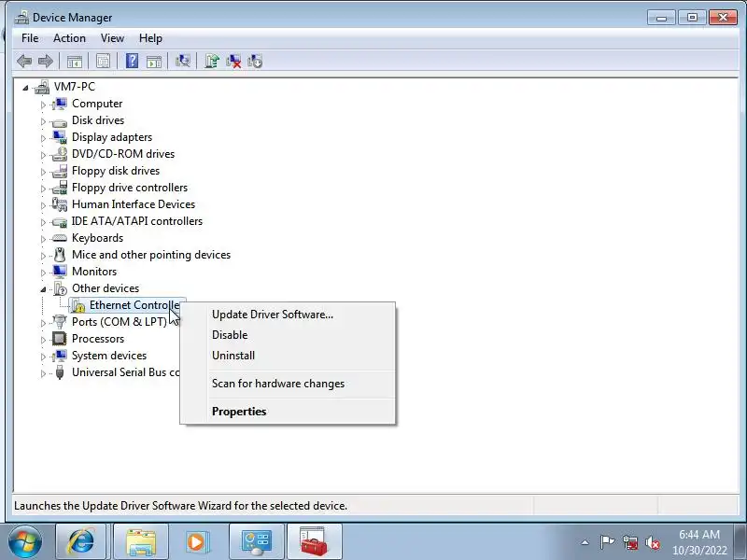Open the Help menu
The height and width of the screenshot is (560, 747).
[x=150, y=38]
